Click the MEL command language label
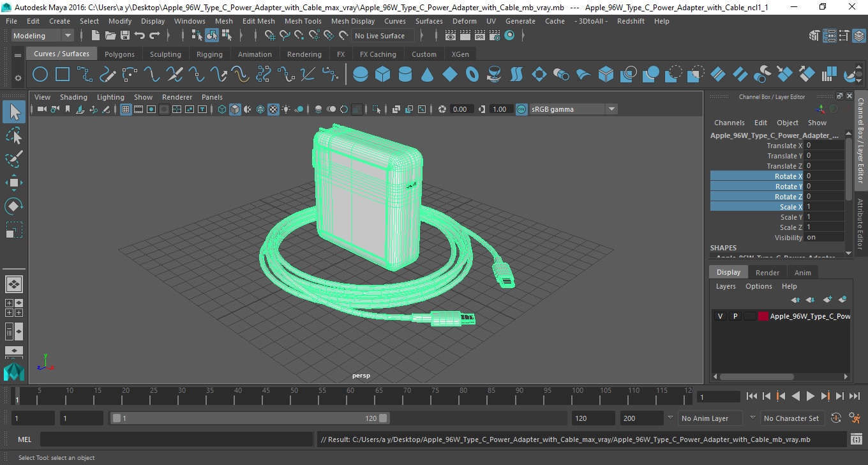Screen dimensions: 868x465 pyautogui.click(x=24, y=439)
